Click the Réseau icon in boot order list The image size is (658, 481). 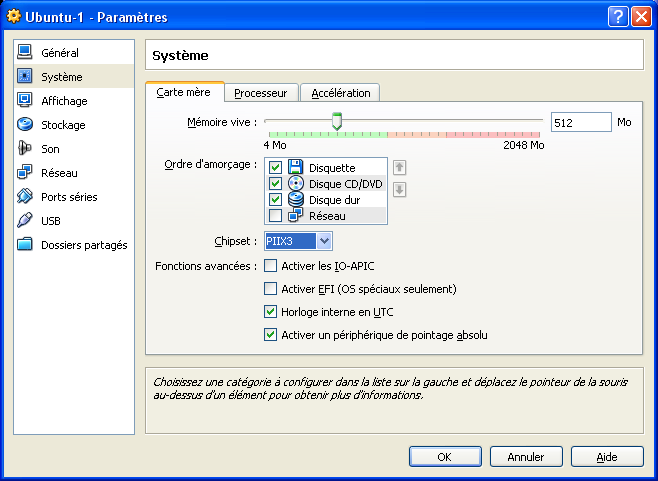(295, 215)
